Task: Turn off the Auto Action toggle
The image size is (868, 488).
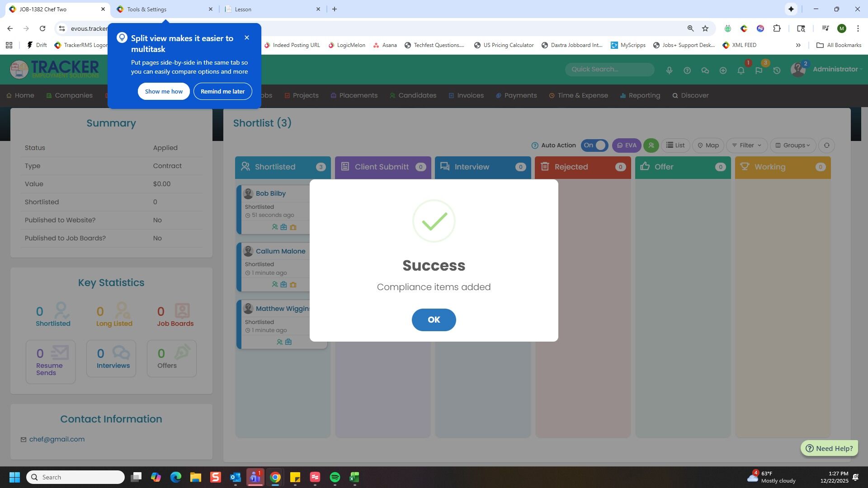Action: click(x=594, y=145)
